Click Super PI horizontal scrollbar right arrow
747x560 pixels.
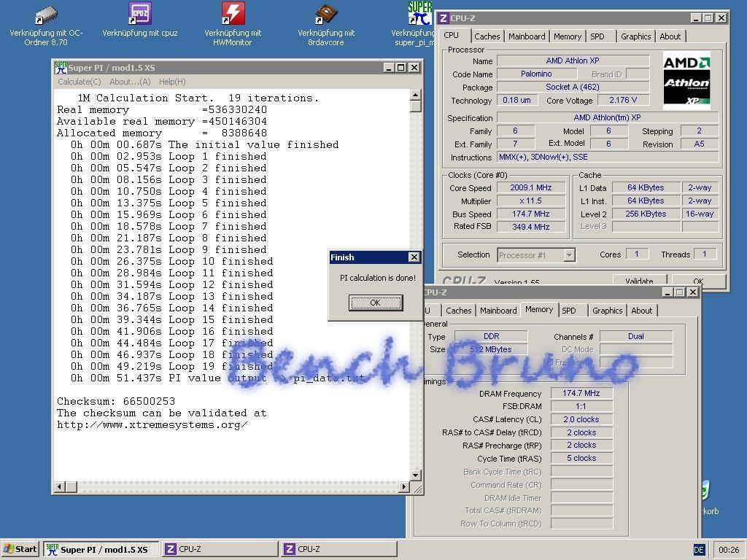click(x=403, y=486)
